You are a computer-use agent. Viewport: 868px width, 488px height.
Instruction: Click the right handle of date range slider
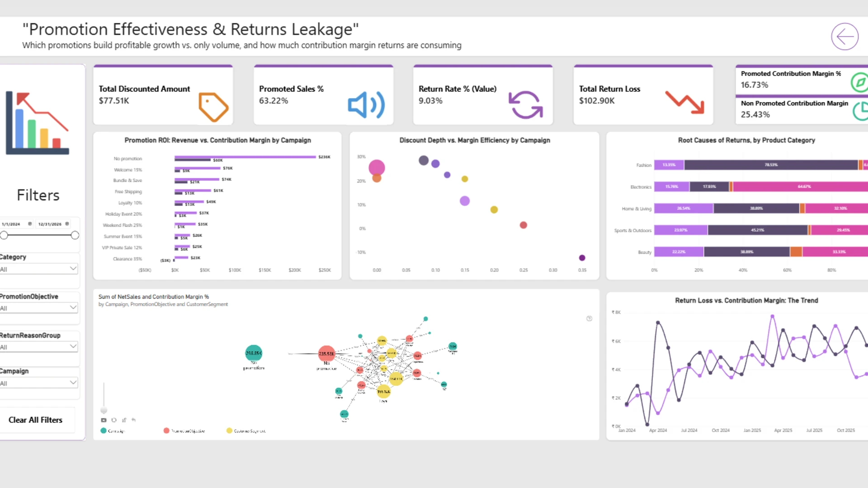click(x=75, y=235)
